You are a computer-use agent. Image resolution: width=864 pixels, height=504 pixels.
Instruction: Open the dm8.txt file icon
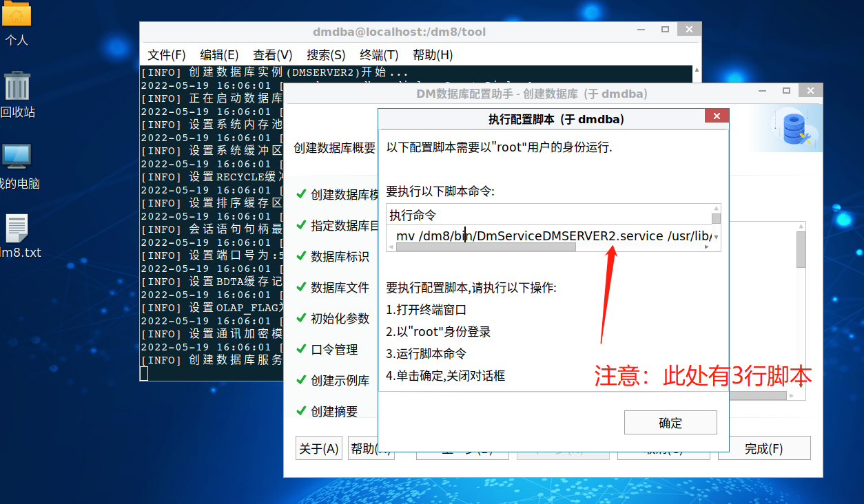pyautogui.click(x=19, y=235)
